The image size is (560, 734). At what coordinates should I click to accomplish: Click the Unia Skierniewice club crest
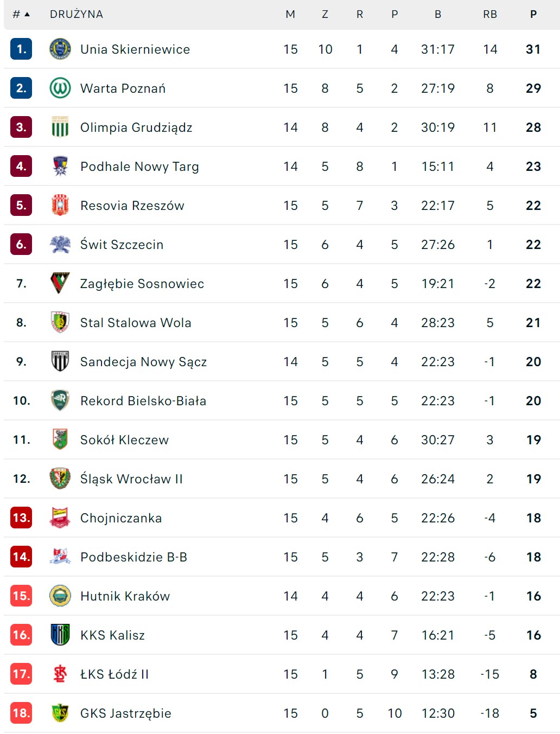(60, 49)
